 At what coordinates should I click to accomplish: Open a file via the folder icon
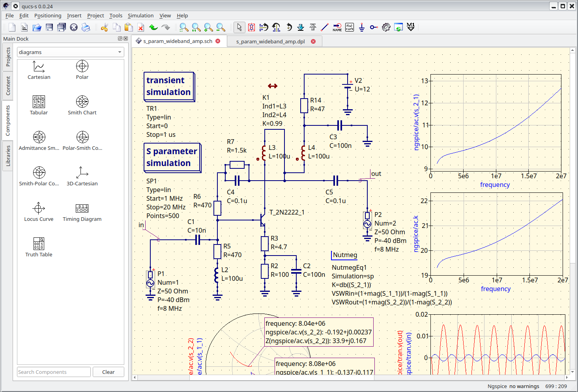point(37,27)
